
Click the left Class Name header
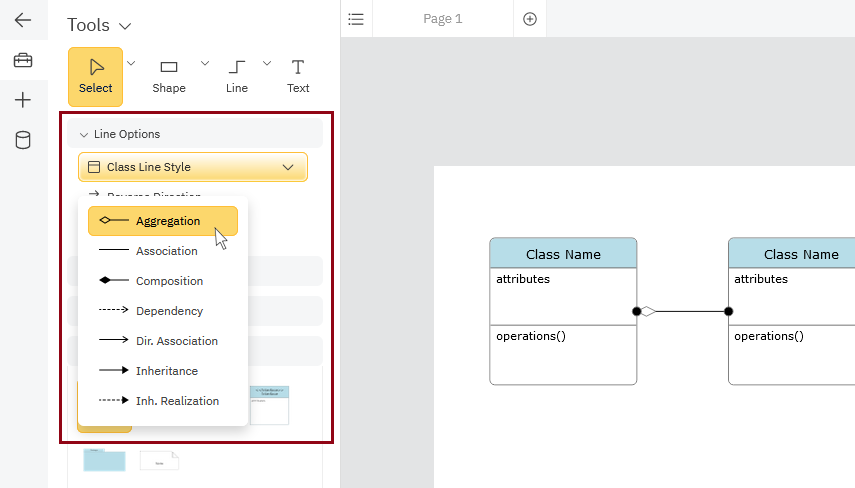(563, 254)
